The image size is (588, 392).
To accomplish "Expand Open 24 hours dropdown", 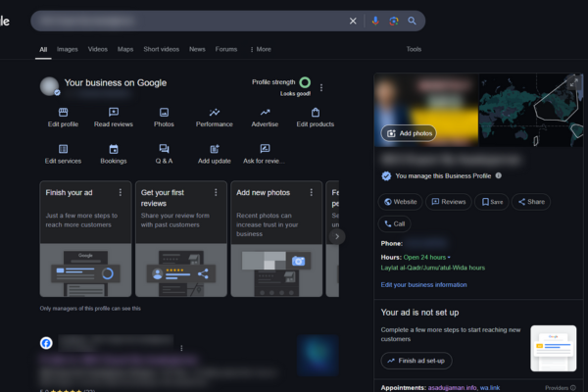I will click(x=426, y=258).
